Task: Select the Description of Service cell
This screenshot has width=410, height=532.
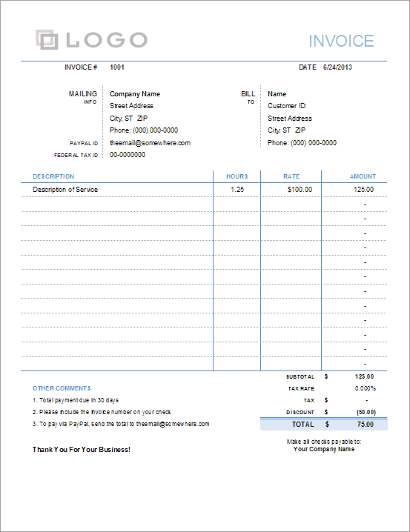Action: (x=65, y=190)
